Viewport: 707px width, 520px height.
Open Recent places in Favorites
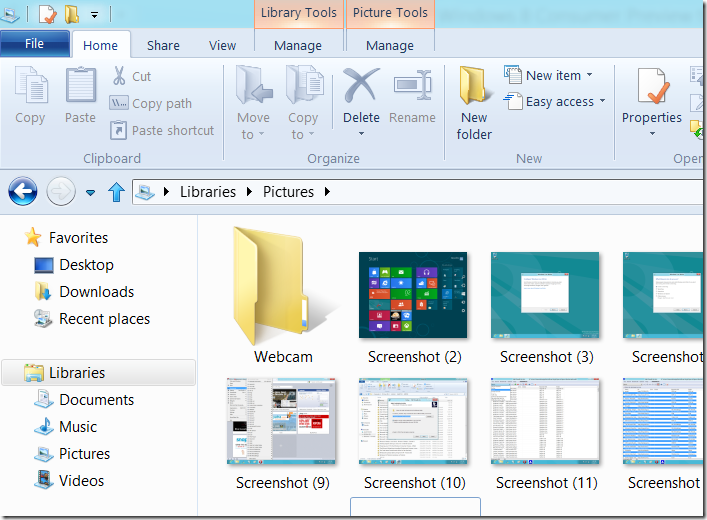[92, 319]
